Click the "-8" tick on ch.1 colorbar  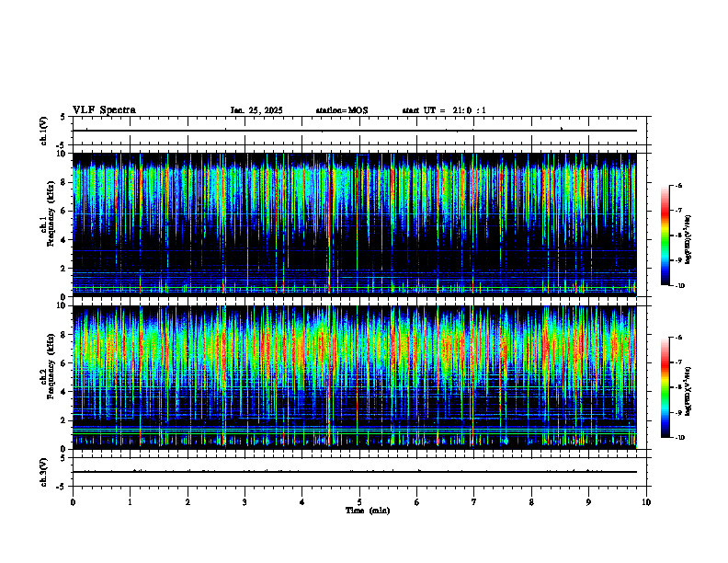[x=678, y=236]
